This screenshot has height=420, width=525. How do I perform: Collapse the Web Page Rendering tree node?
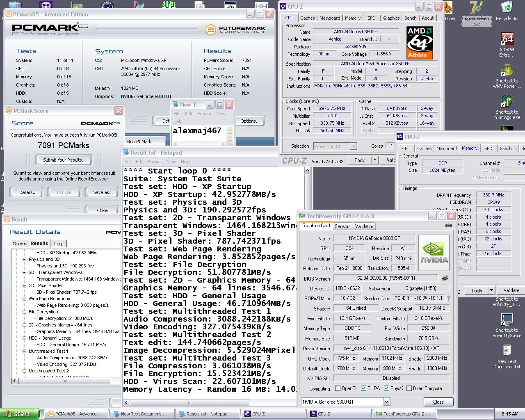click(25, 299)
